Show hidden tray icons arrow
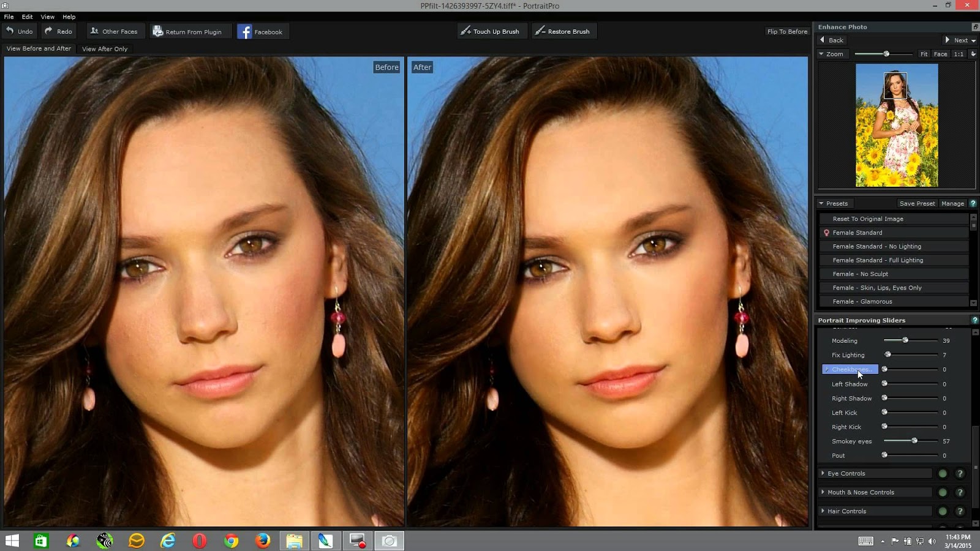This screenshot has width=980, height=551. (883, 541)
